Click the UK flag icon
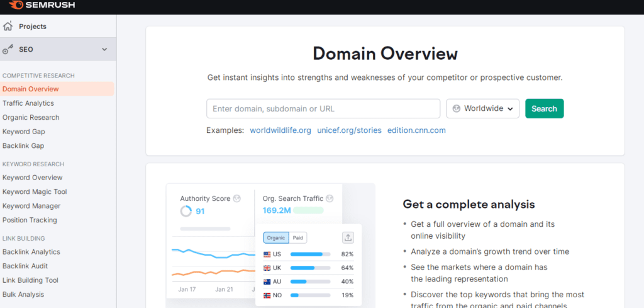The image size is (644, 308). click(267, 268)
